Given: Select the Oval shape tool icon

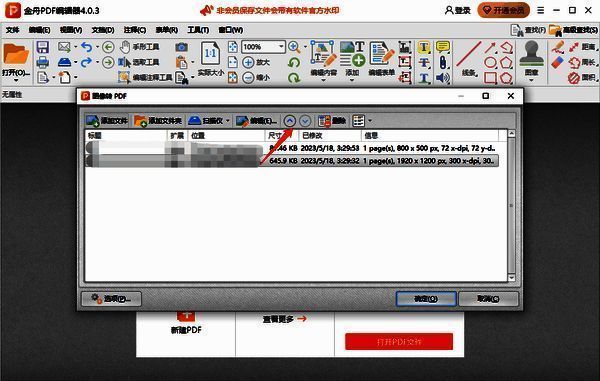Looking at the screenshot, I should (x=490, y=62).
